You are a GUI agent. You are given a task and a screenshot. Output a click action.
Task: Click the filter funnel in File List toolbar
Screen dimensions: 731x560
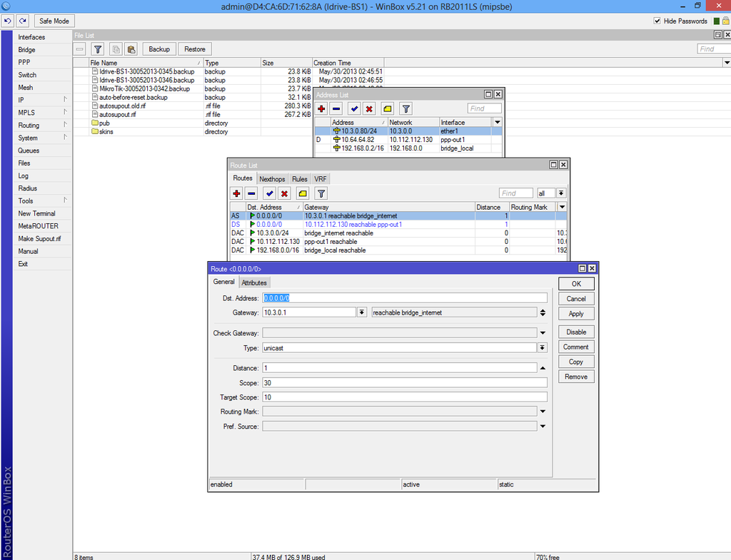(98, 49)
